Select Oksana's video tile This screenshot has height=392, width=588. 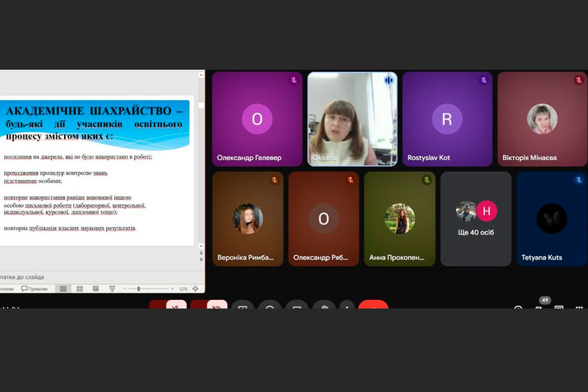click(352, 119)
